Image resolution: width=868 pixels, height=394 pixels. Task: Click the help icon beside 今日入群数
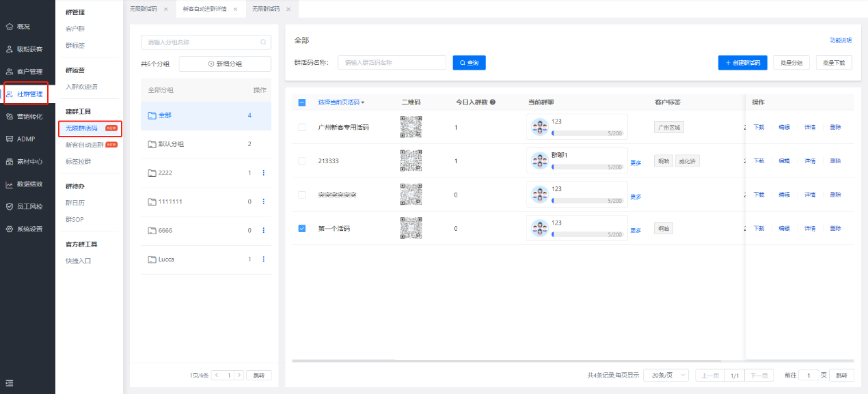coord(492,102)
